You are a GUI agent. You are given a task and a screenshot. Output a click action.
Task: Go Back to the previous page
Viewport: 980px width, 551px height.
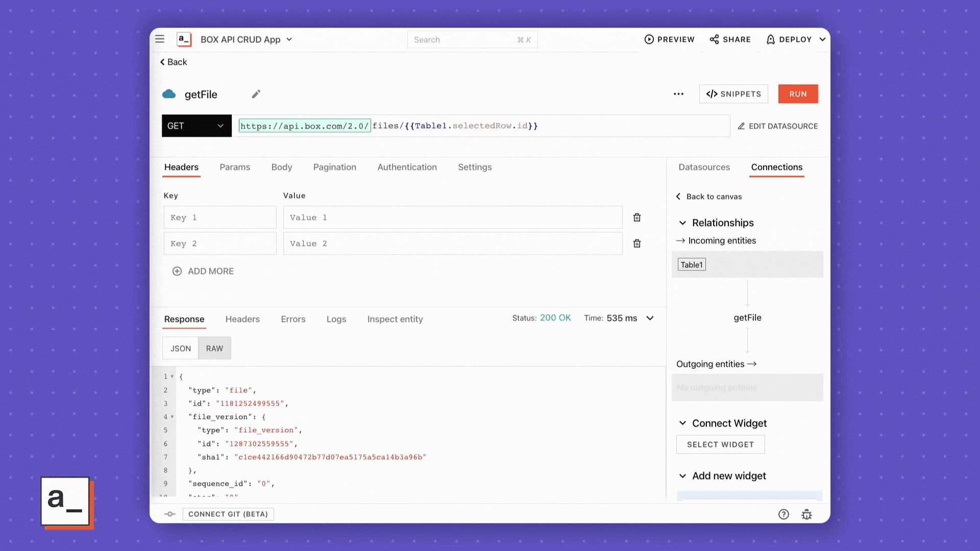[x=174, y=62]
